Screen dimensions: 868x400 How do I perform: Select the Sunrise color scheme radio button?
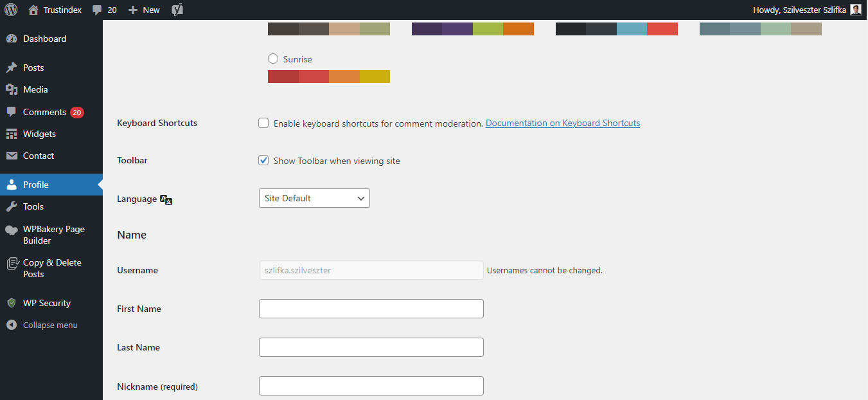click(272, 58)
